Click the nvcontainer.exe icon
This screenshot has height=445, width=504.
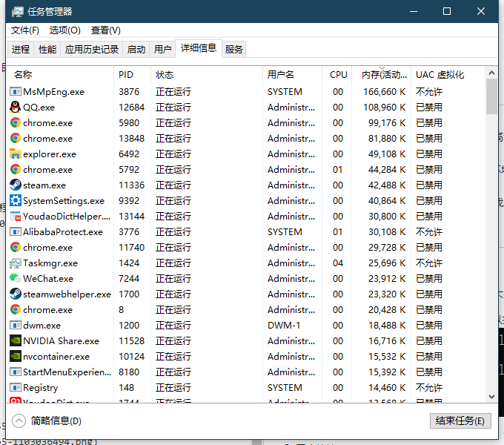coord(15,356)
